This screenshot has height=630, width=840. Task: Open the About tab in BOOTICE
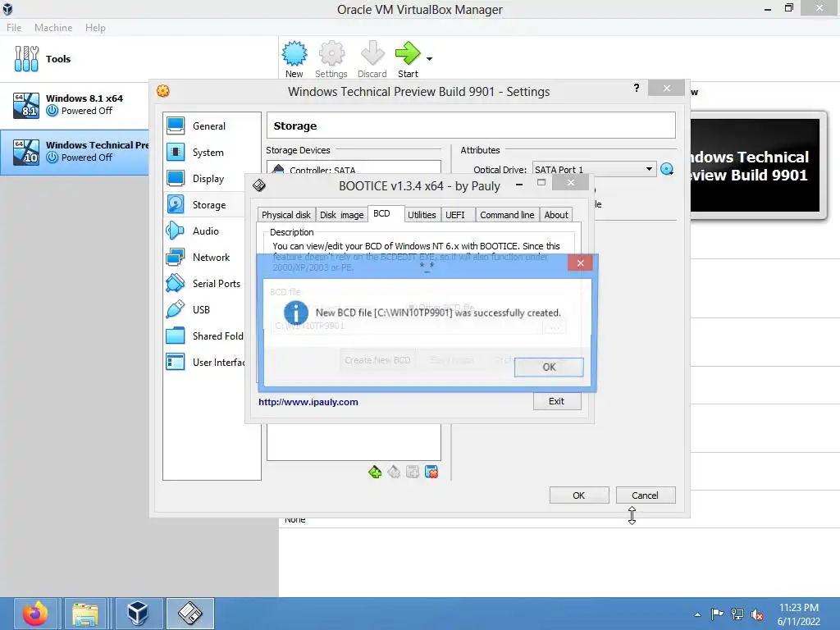(556, 215)
